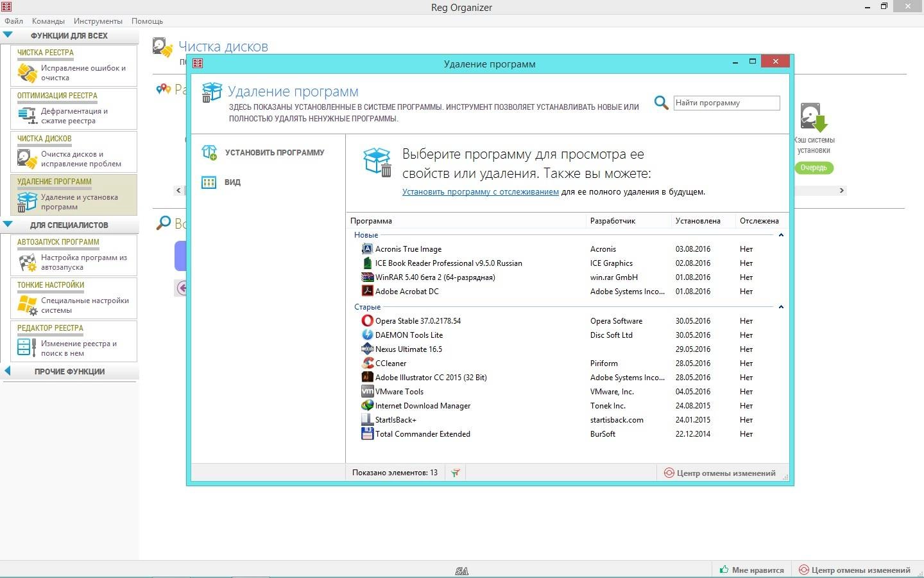The image size is (924, 578).
Task: Expand the Прочие функции section
Action: (8, 371)
